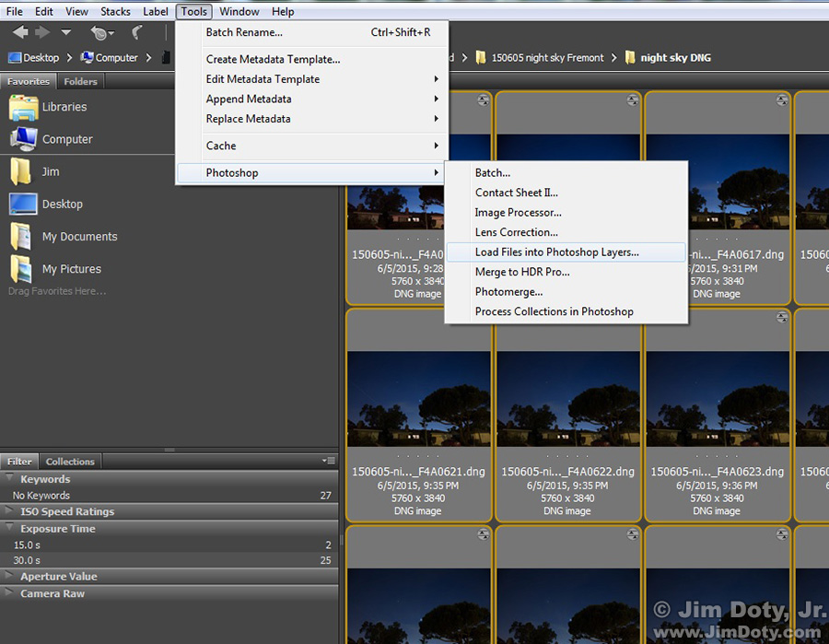Choose Batch Rename... from Tools menu

pyautogui.click(x=312, y=32)
